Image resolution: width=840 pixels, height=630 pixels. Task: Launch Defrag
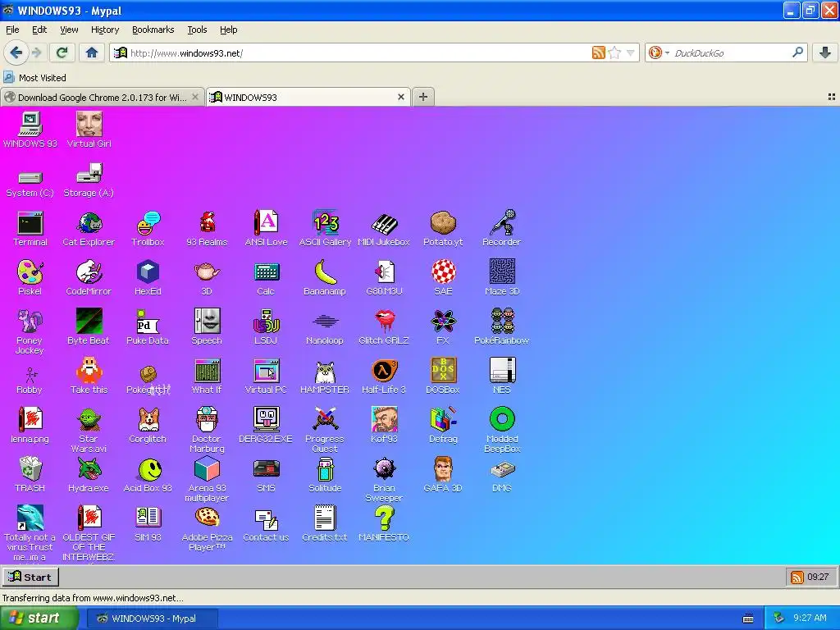pyautogui.click(x=443, y=426)
